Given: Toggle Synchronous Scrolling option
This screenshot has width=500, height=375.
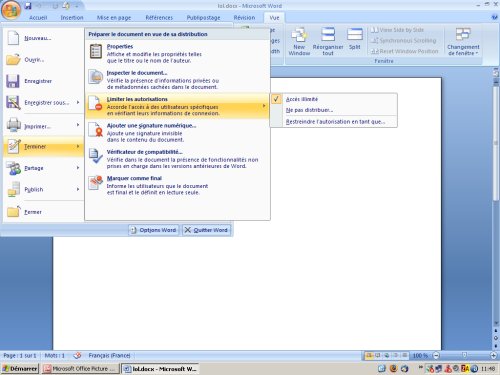Looking at the screenshot, I should (404, 40).
